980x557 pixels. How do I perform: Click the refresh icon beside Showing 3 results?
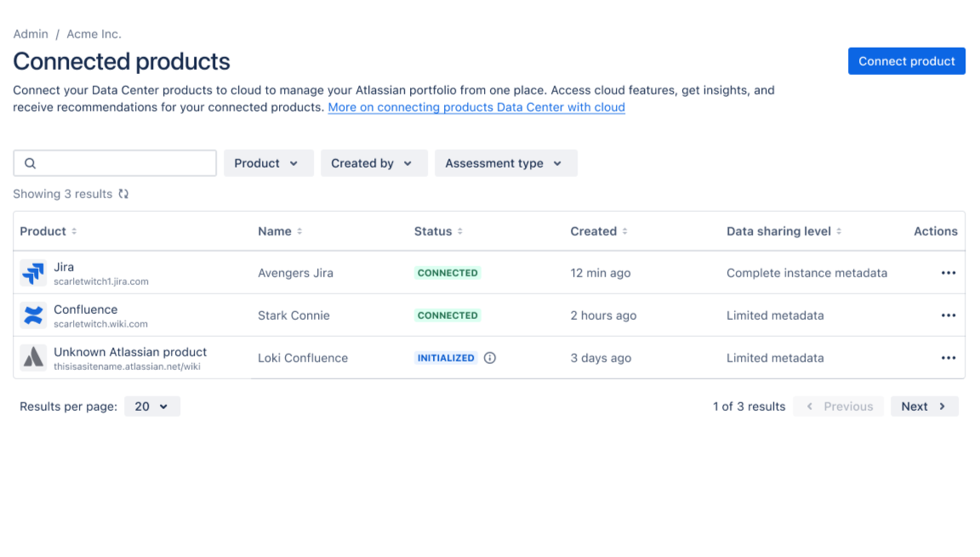pos(123,194)
